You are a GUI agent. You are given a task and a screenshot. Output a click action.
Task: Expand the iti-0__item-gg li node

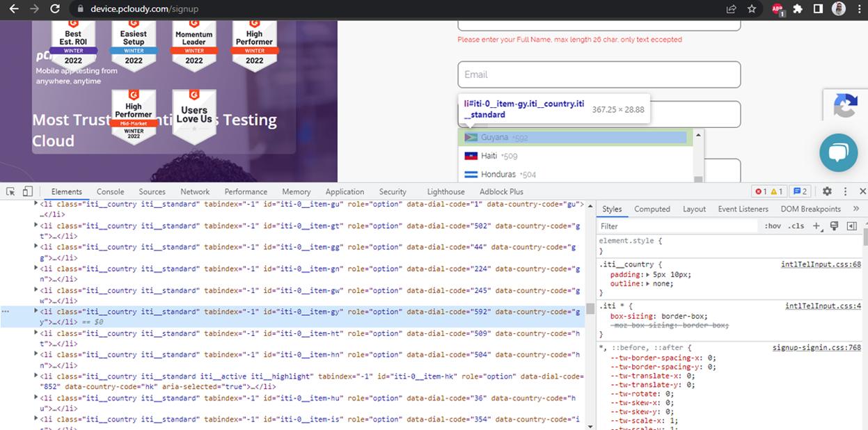click(36, 247)
